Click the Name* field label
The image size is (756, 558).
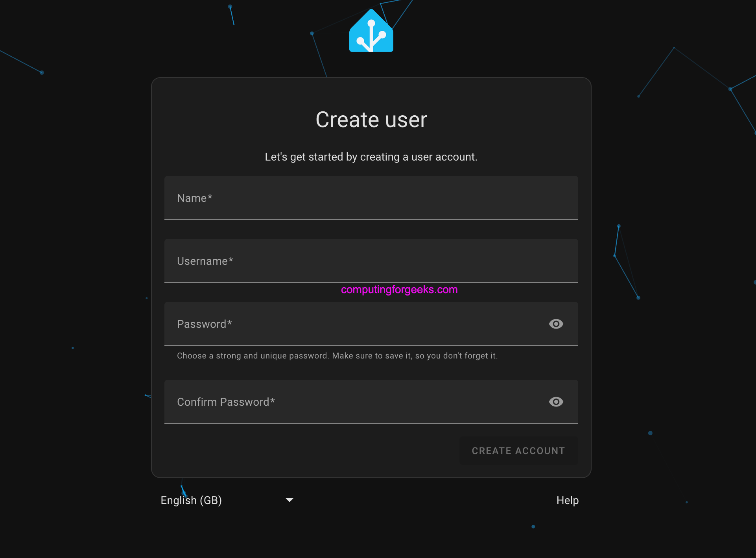click(x=194, y=198)
